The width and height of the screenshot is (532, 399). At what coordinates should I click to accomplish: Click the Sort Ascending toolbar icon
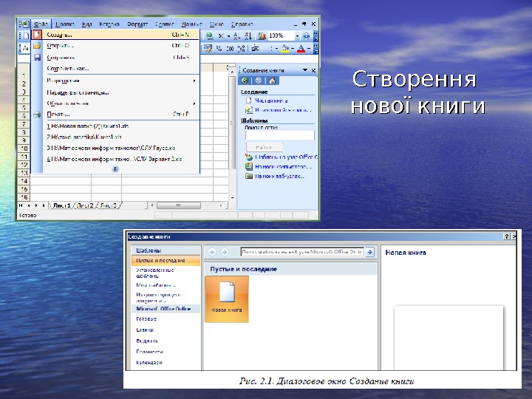tap(236, 35)
